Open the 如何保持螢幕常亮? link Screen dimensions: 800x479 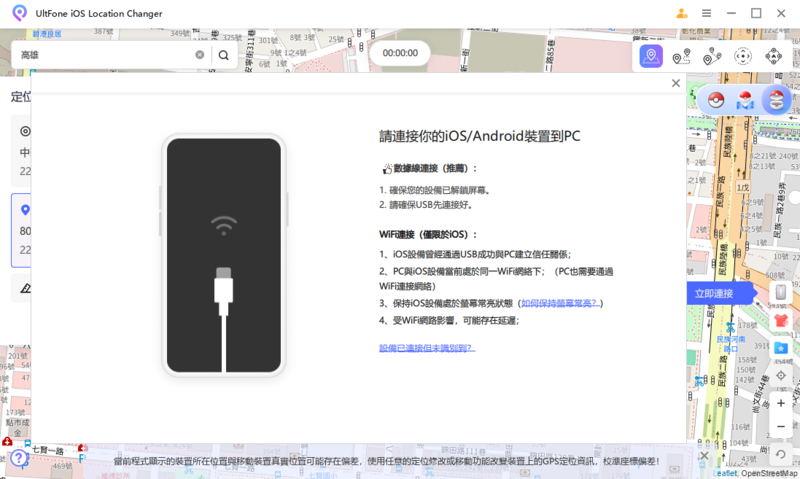560,304
